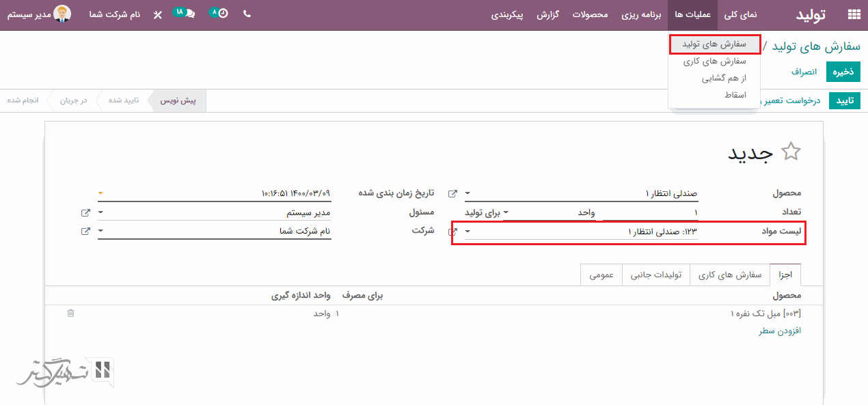Viewport: 868px width, 405px height.
Task: Open the activities clock icon
Action: [x=222, y=14]
